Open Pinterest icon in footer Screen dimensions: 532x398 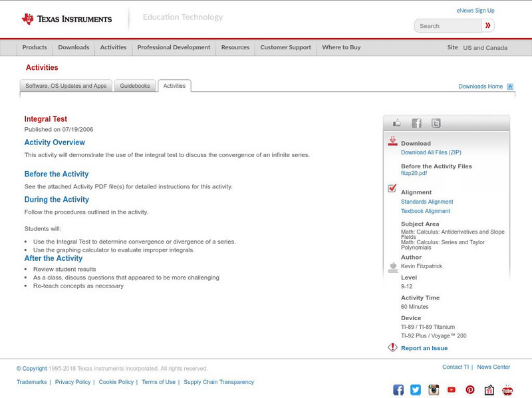click(x=470, y=390)
